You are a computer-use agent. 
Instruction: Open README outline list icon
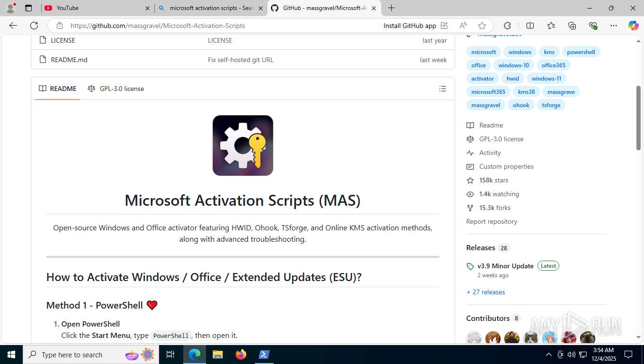[443, 89]
